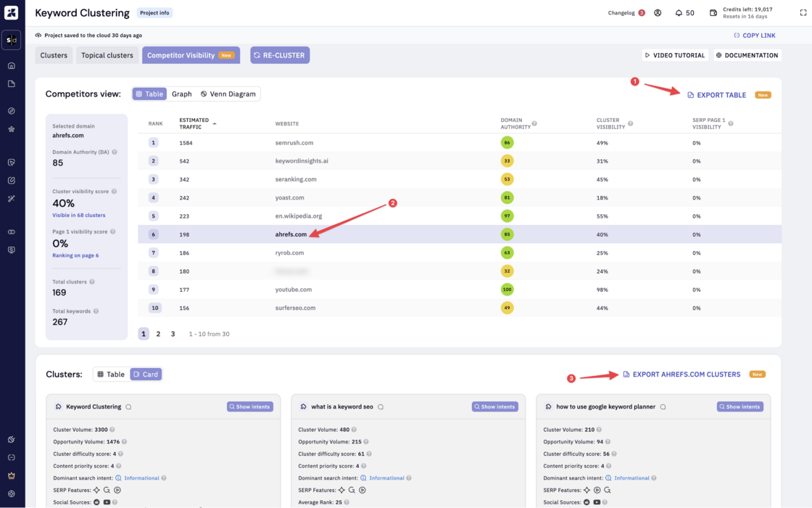Click search icon next to Keyword Clustering card title

(x=128, y=407)
